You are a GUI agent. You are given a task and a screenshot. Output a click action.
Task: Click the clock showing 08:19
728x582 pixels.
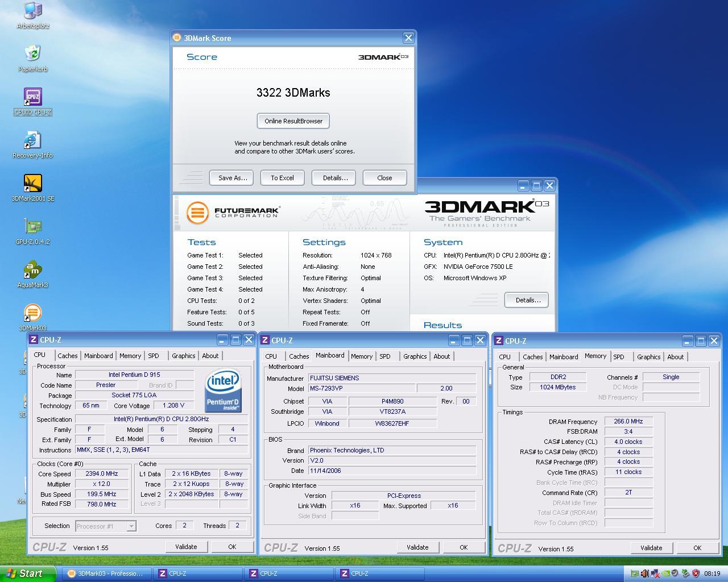712,573
